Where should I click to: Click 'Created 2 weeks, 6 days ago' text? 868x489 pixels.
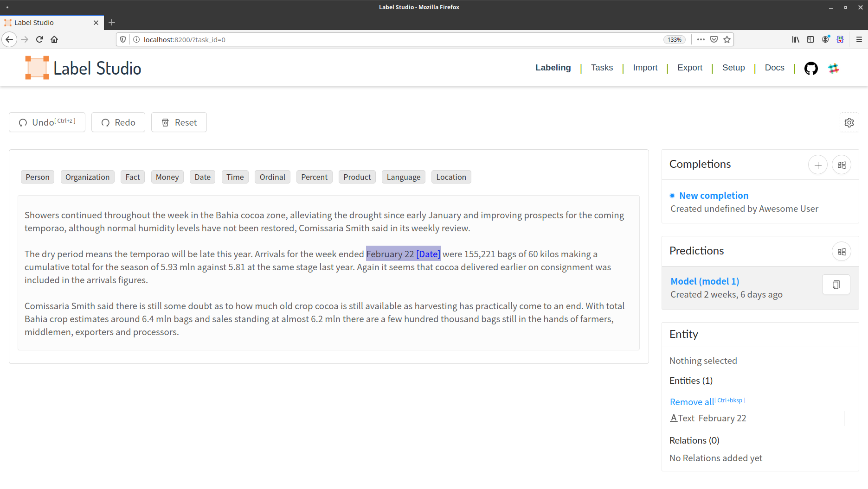click(x=727, y=294)
